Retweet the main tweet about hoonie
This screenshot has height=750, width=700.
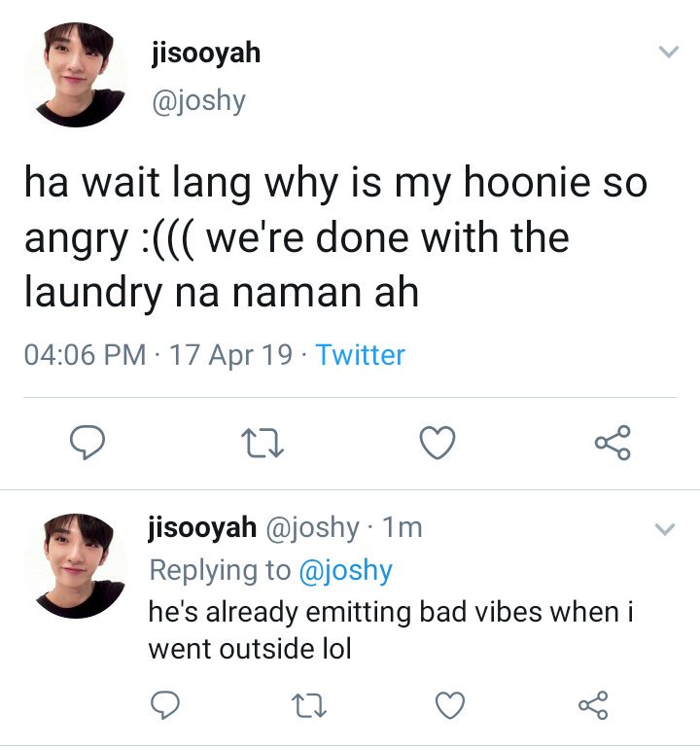point(262,443)
